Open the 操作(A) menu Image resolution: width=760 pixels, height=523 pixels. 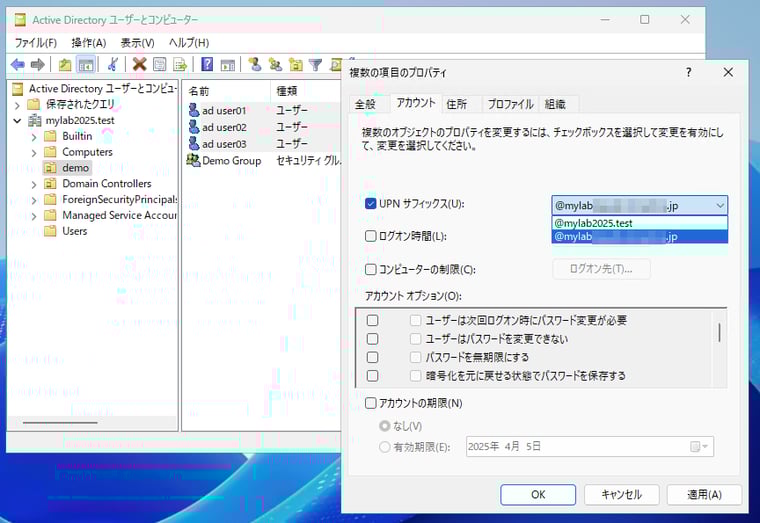point(89,43)
